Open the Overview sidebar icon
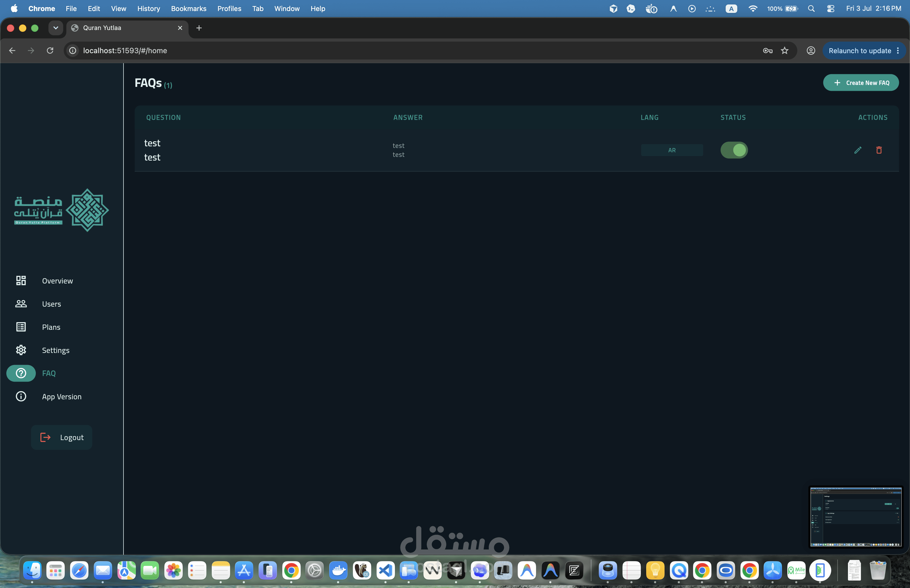The width and height of the screenshot is (910, 588). pos(21,281)
